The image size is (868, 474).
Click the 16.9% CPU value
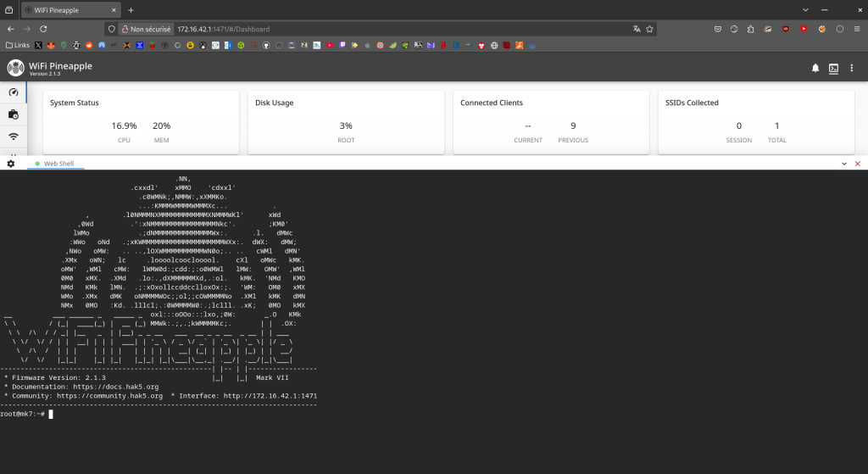(124, 125)
